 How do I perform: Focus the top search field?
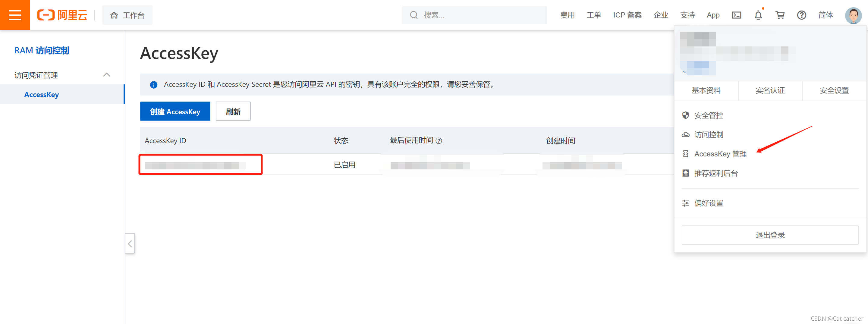(474, 15)
